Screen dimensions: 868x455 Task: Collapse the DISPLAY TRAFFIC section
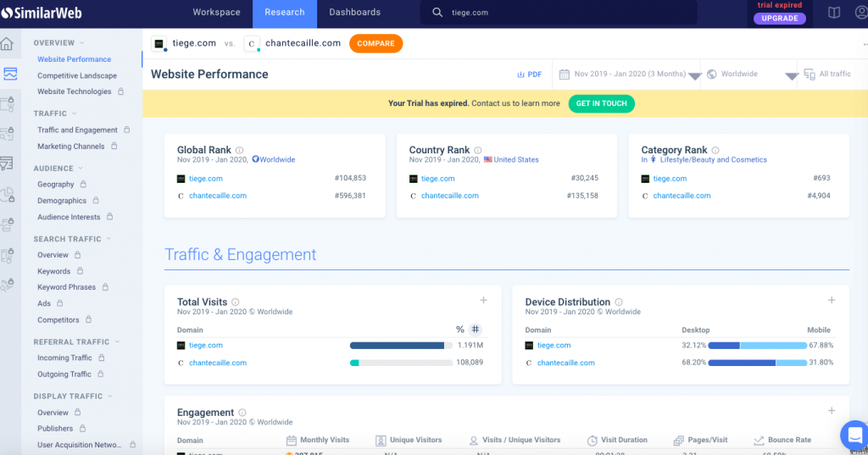[x=110, y=397]
